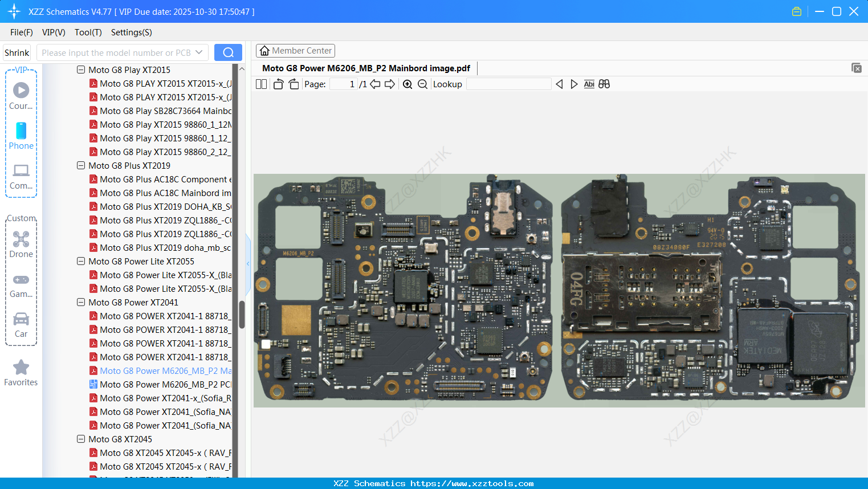868x489 pixels.
Task: Rotate the PDF page clockwise
Action: 293,84
